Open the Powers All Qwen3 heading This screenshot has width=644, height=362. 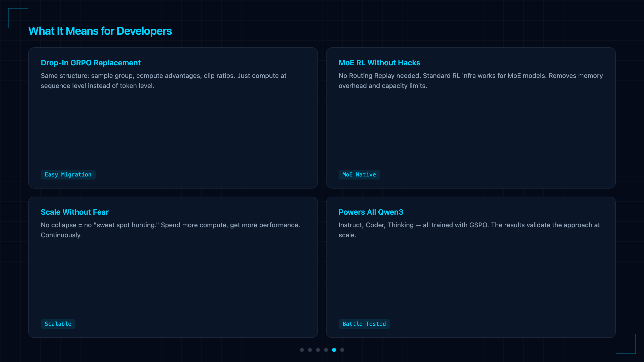(371, 212)
